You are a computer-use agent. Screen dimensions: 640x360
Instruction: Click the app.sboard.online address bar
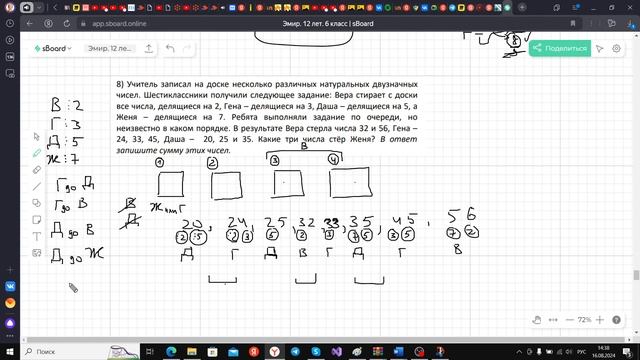[119, 24]
